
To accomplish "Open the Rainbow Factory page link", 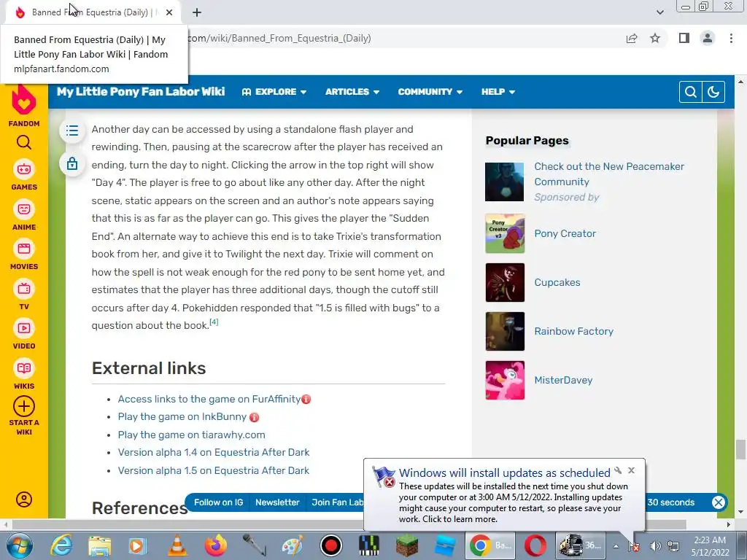I will [x=573, y=332].
